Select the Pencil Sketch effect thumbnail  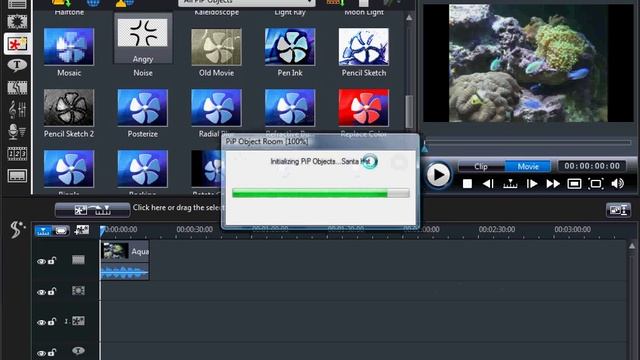364,47
